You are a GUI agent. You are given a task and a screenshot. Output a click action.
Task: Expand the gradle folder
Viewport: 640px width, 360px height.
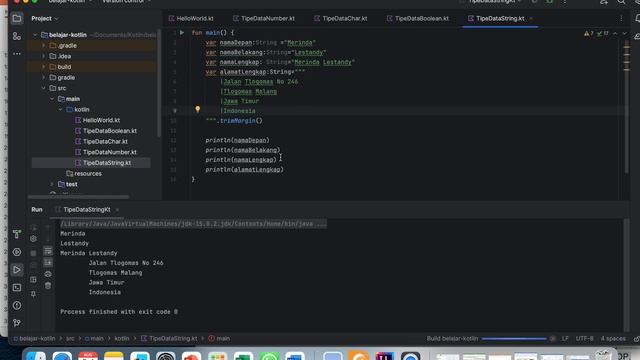[x=44, y=78]
